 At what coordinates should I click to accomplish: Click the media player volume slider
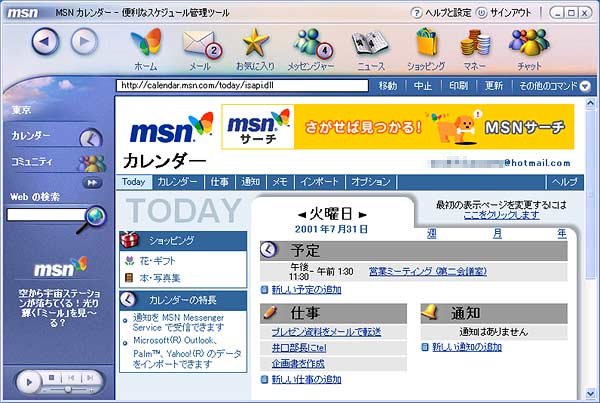pos(68,390)
